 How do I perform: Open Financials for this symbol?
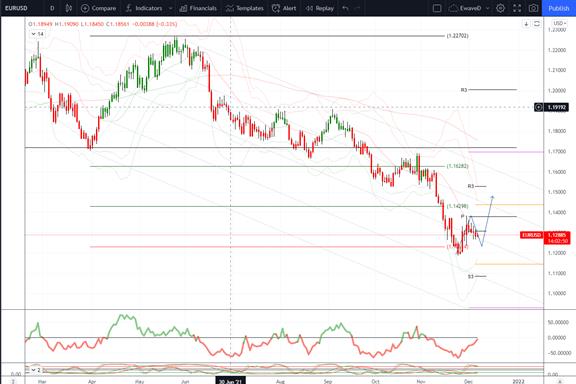click(x=198, y=8)
